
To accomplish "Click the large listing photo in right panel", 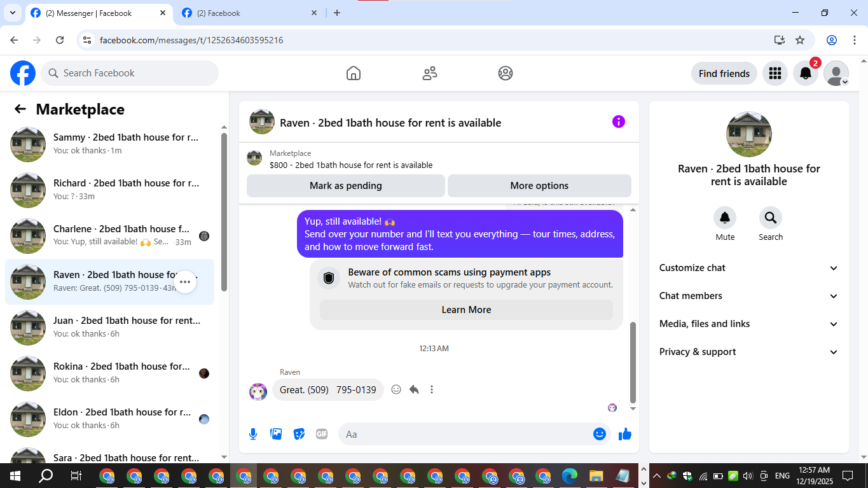I will tap(749, 134).
